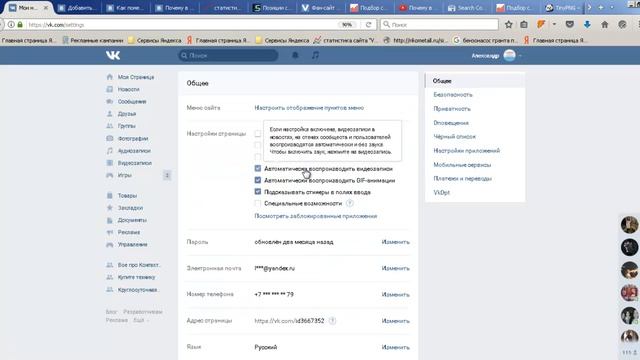
Task: Click Аудиозаписи music icon in sidebar
Action: (x=109, y=151)
